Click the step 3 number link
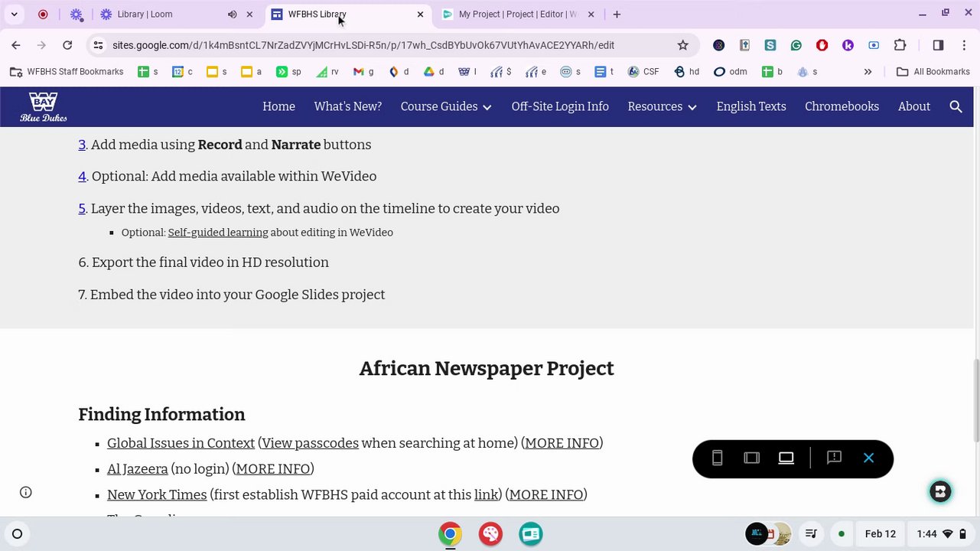Viewport: 980px width, 551px height. (82, 145)
